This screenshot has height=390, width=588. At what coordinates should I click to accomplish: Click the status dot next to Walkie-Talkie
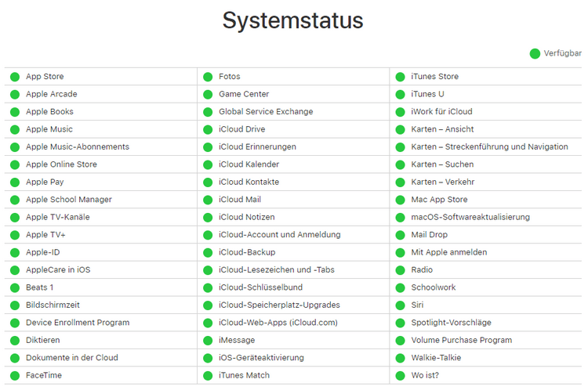click(x=400, y=358)
